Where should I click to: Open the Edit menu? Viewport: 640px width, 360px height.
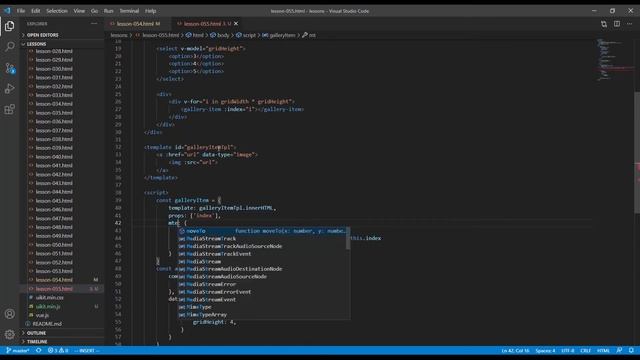coord(36,11)
